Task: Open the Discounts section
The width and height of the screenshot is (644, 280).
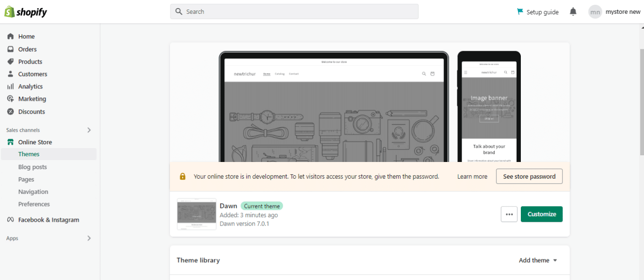Action: click(11, 111)
